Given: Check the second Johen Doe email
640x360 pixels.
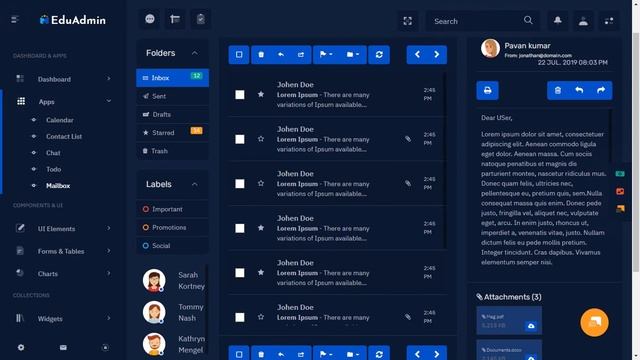Looking at the screenshot, I should click(240, 139).
